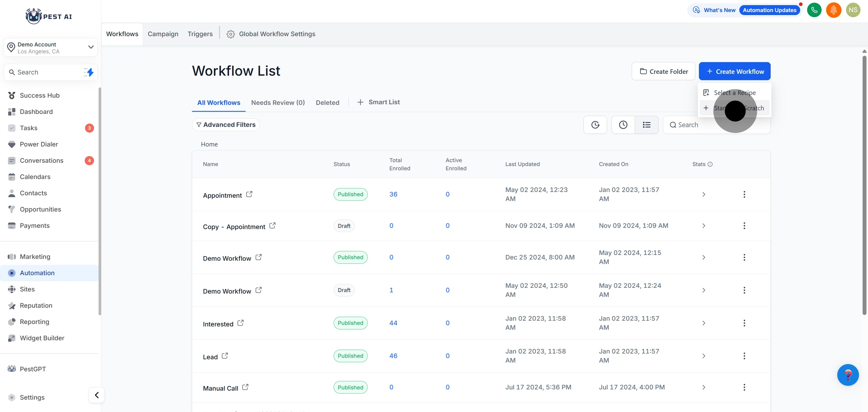Expand stats chevron for Interested workflow
This screenshot has height=412, width=868.
[703, 323]
